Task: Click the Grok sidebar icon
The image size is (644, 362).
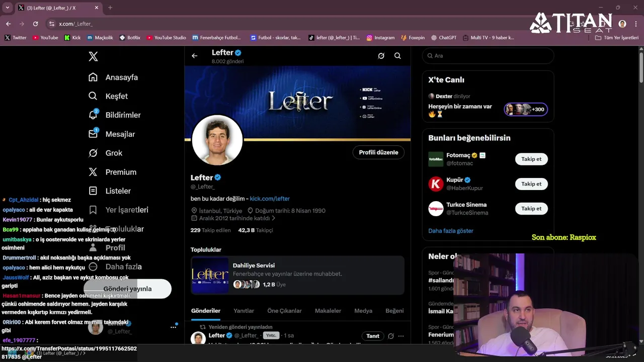Action: tap(93, 153)
